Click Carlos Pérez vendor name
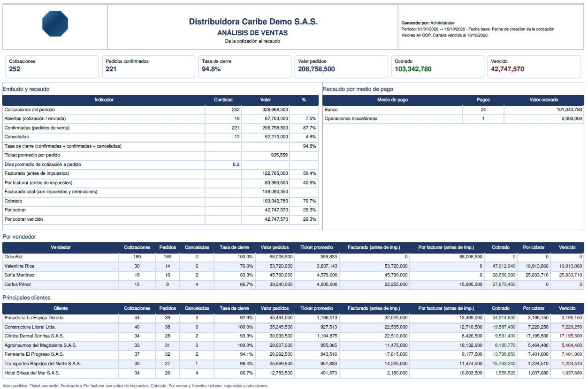The image size is (588, 389). tap(18, 284)
